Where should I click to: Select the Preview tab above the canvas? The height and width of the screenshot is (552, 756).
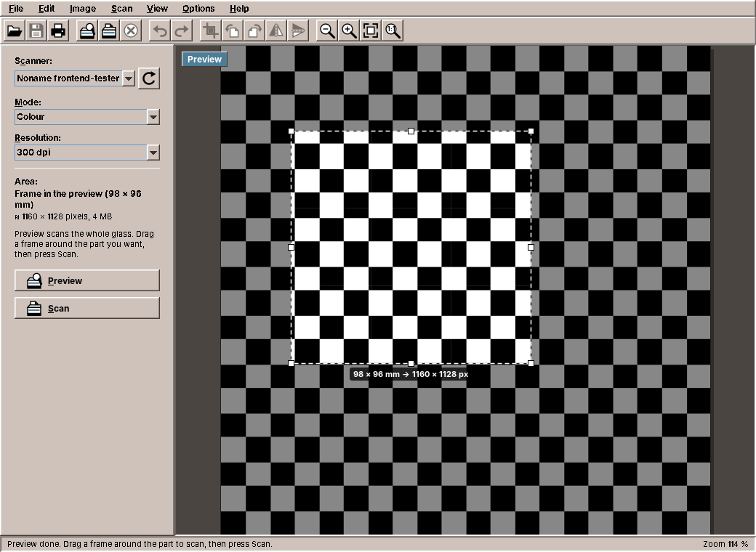(x=204, y=60)
